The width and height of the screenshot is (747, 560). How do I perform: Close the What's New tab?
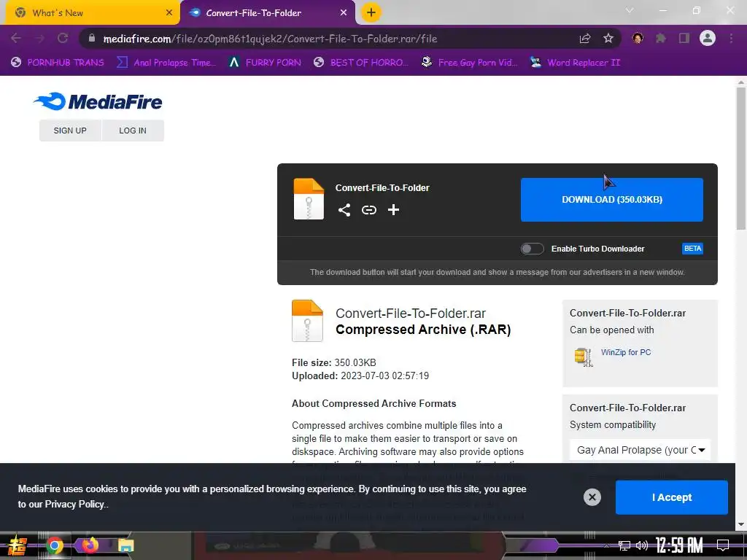point(169,13)
